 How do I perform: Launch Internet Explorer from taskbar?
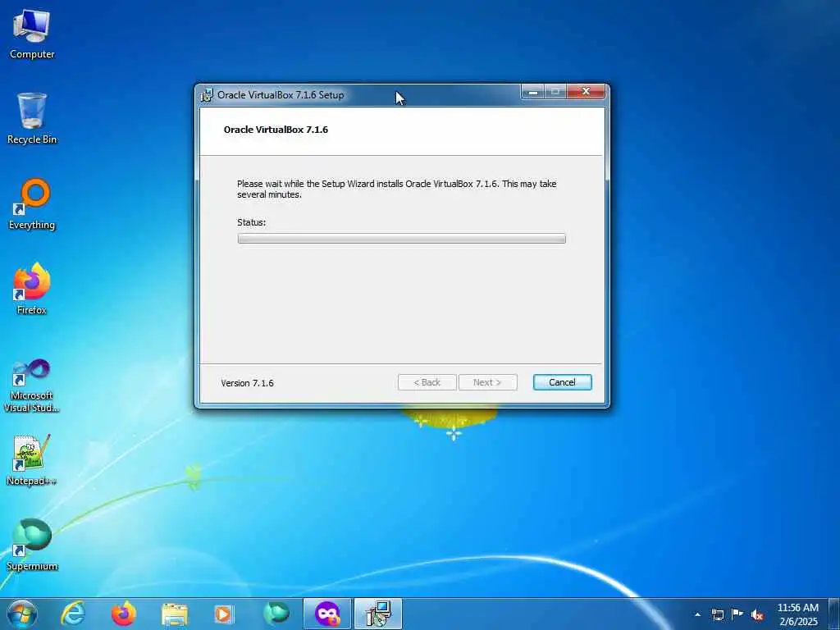73,614
